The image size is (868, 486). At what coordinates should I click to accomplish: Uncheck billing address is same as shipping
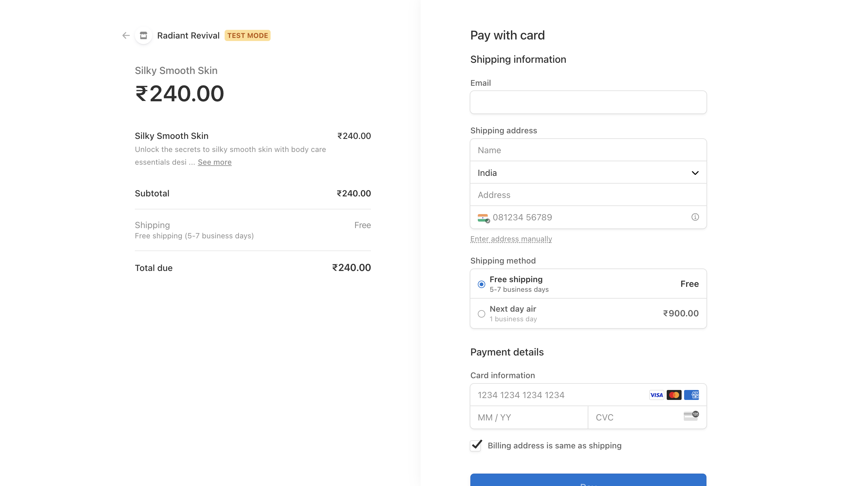(x=475, y=445)
